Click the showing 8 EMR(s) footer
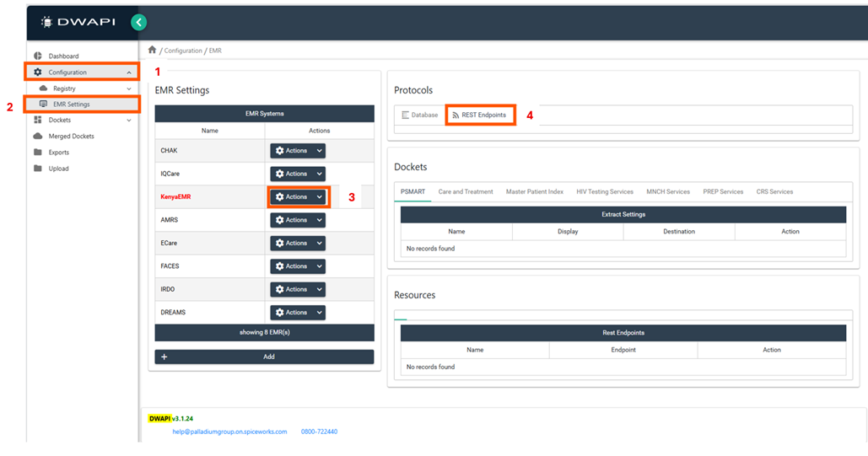 [265, 333]
